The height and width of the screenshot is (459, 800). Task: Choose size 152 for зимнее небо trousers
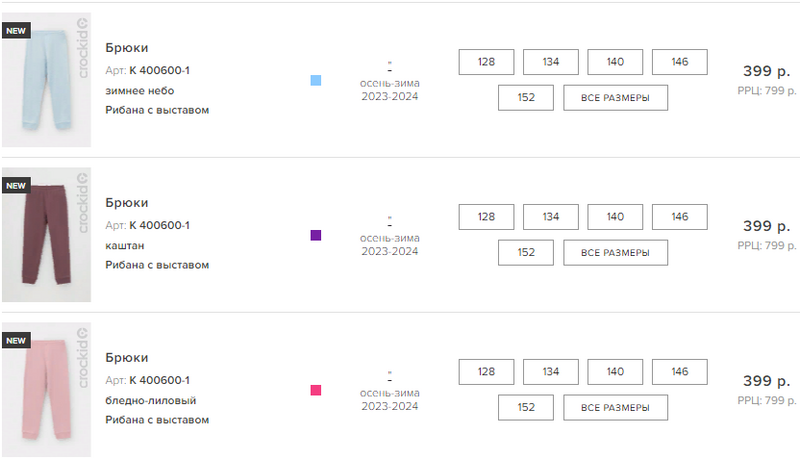526,98
